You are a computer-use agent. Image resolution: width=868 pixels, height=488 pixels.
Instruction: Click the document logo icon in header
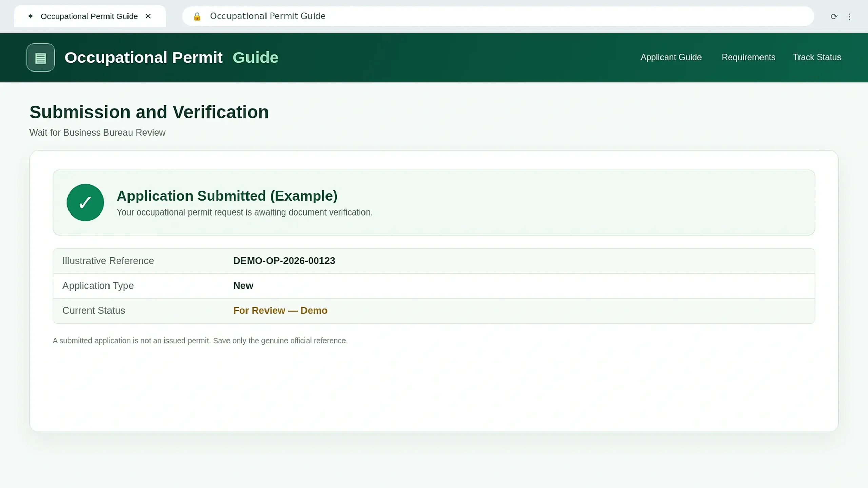coord(41,57)
